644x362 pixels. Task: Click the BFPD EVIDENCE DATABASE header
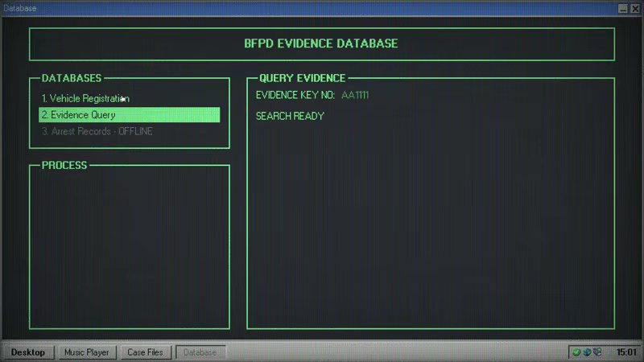[320, 43]
